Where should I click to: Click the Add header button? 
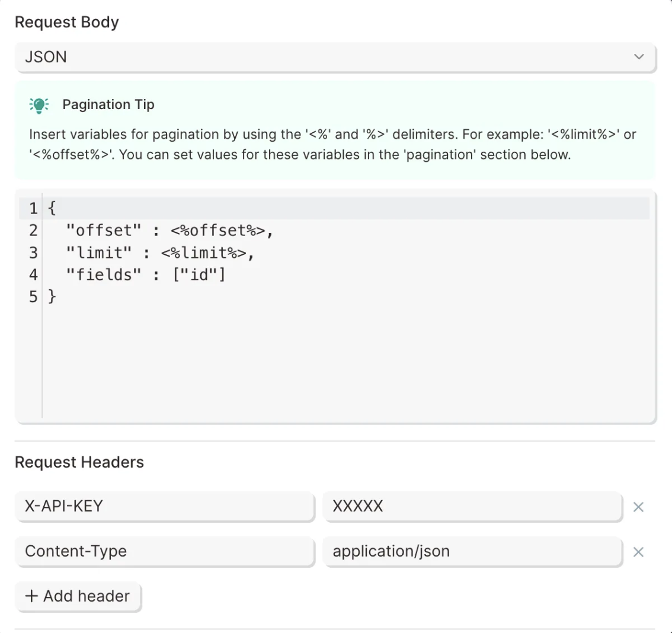coord(78,596)
